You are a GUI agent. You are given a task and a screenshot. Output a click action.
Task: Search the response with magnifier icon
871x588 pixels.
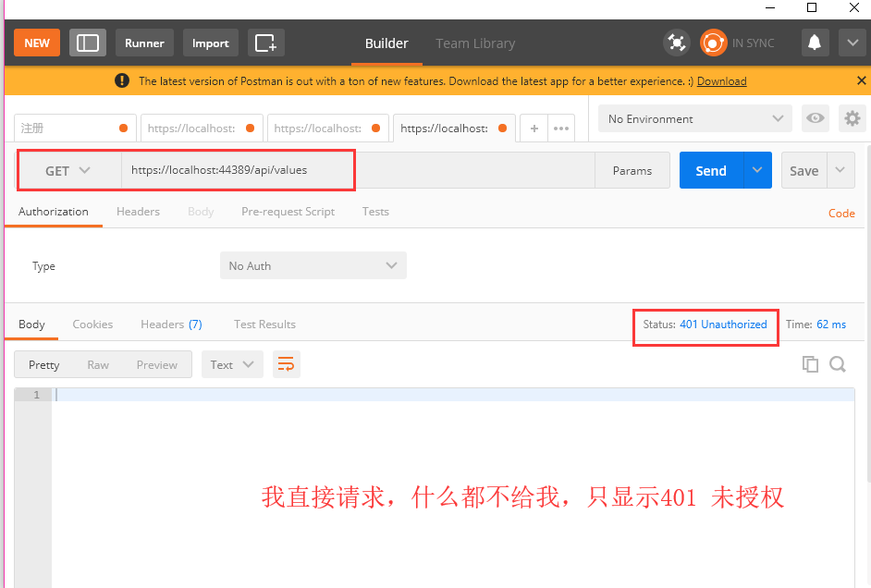tap(838, 364)
